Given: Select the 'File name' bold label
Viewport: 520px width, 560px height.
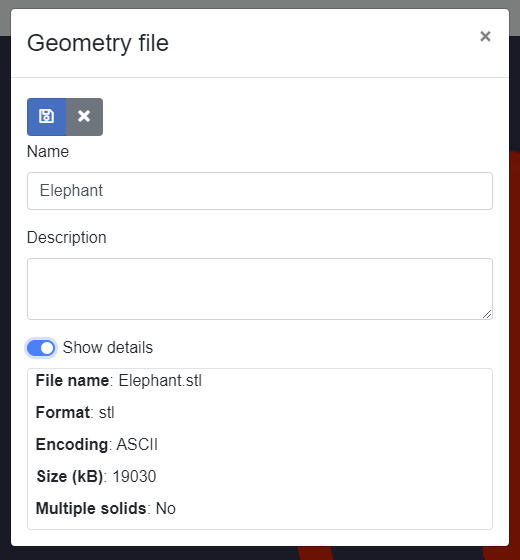Looking at the screenshot, I should [x=72, y=380].
